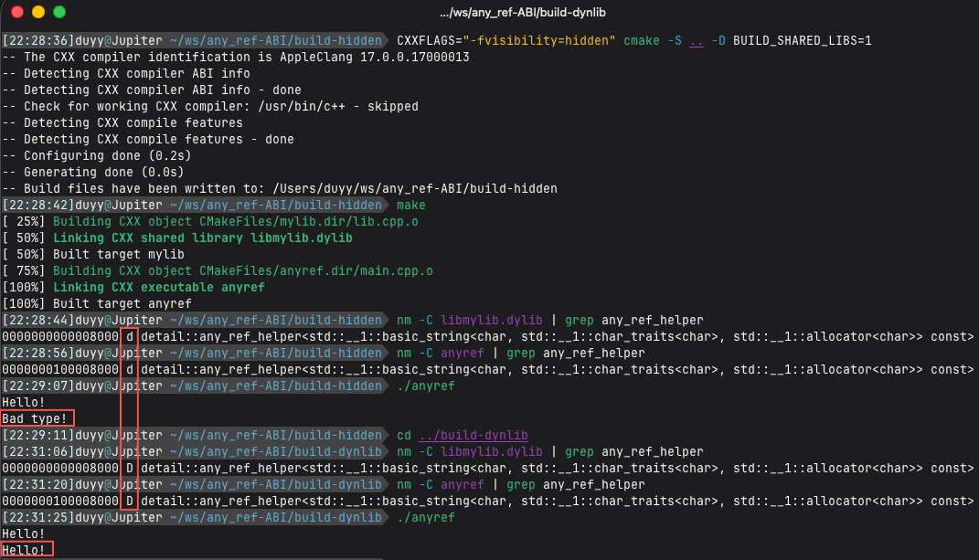Click the red close button
The height and width of the screenshot is (560, 979).
pos(18,13)
